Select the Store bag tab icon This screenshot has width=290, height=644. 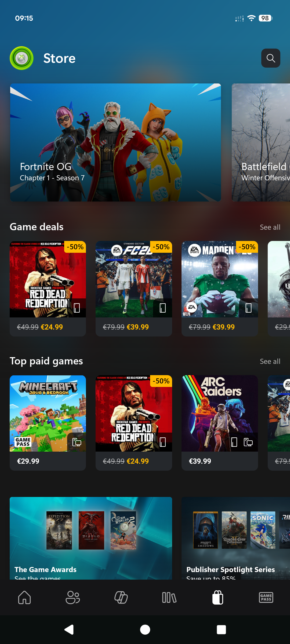click(x=218, y=598)
